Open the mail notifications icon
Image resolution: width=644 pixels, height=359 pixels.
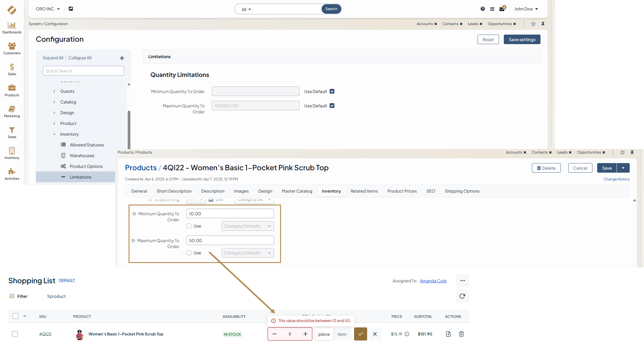[502, 9]
